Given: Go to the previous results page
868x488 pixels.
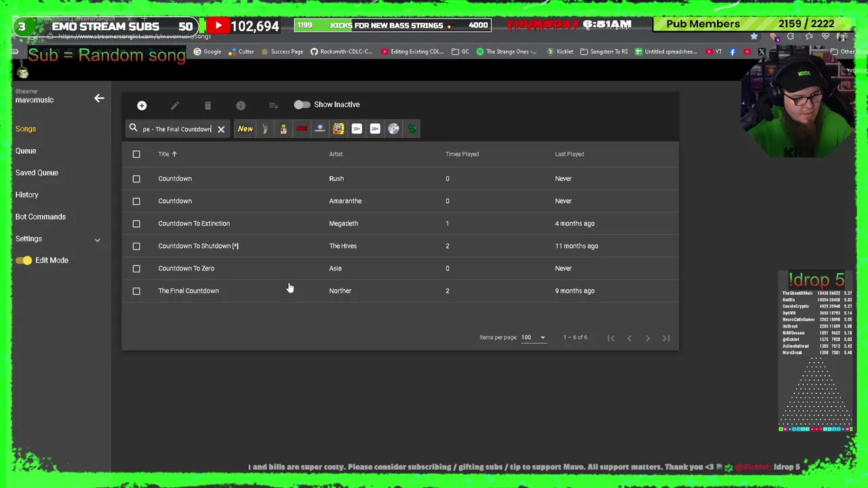Looking at the screenshot, I should 629,338.
